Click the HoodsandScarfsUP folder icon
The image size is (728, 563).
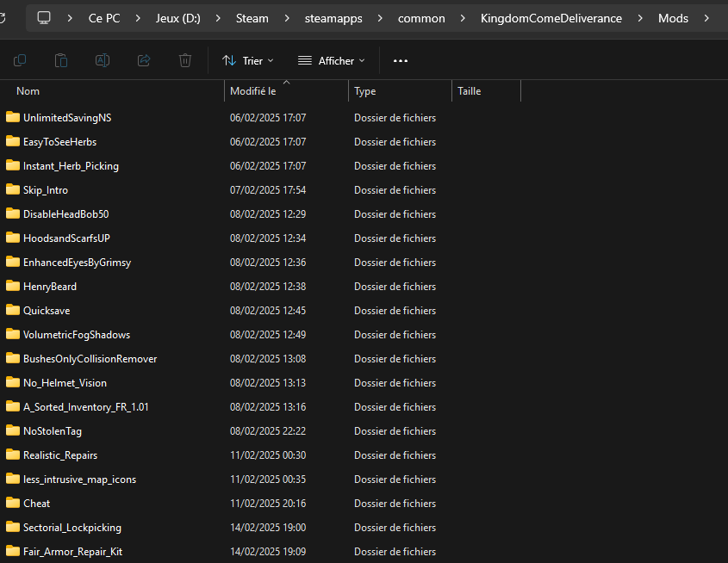13,238
